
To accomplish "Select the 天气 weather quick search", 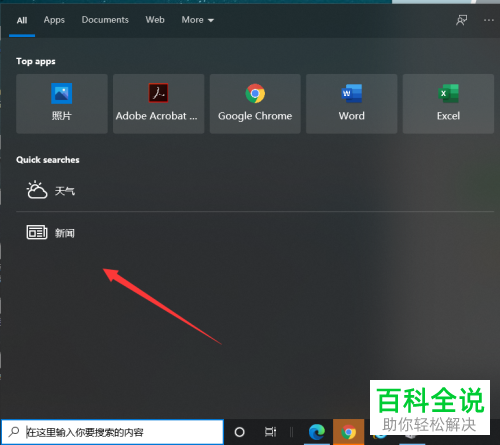I will [255, 191].
